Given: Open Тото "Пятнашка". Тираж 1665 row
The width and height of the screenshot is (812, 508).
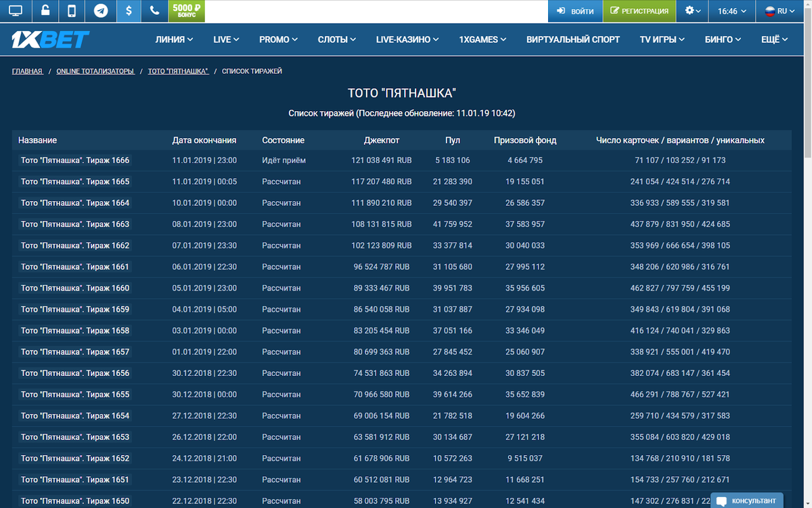Looking at the screenshot, I should pos(401,182).
